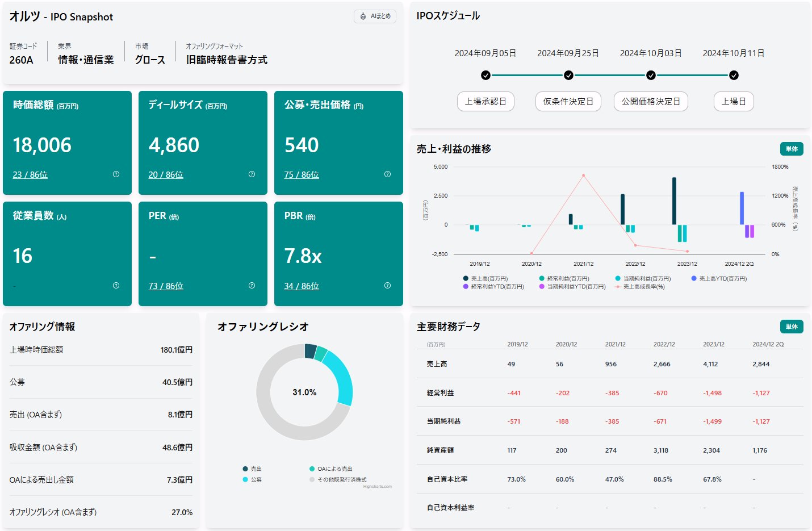Toggle 当期純利益(百万円) legend series
Image resolution: width=812 pixels, height=531 pixels.
coord(643,279)
